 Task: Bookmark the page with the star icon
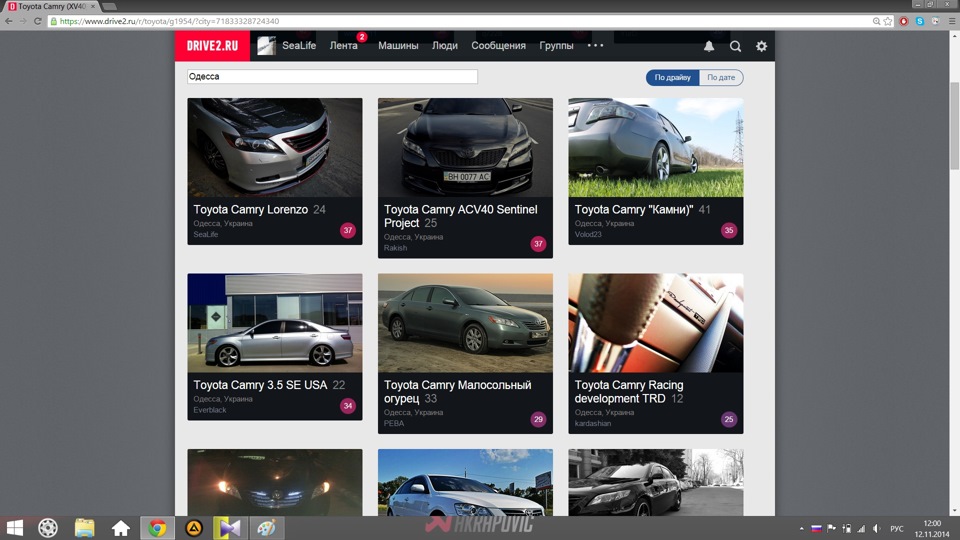tap(888, 21)
